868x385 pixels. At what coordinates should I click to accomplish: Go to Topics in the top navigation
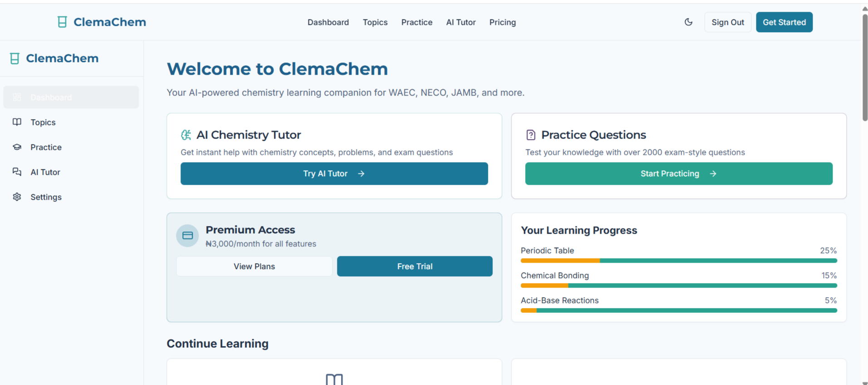[375, 22]
